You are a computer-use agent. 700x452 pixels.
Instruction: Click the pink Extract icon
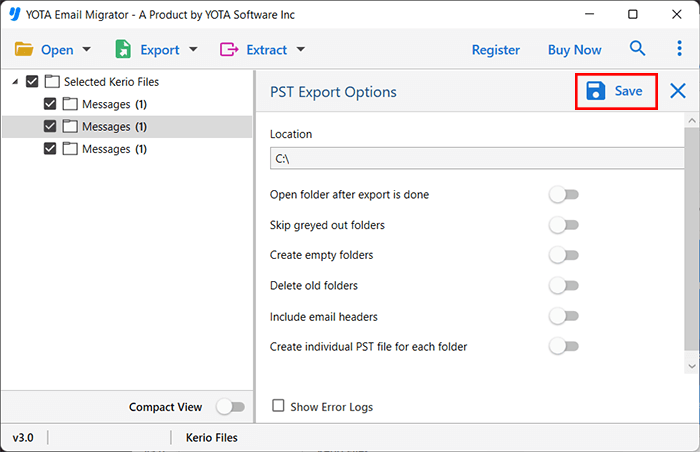229,49
